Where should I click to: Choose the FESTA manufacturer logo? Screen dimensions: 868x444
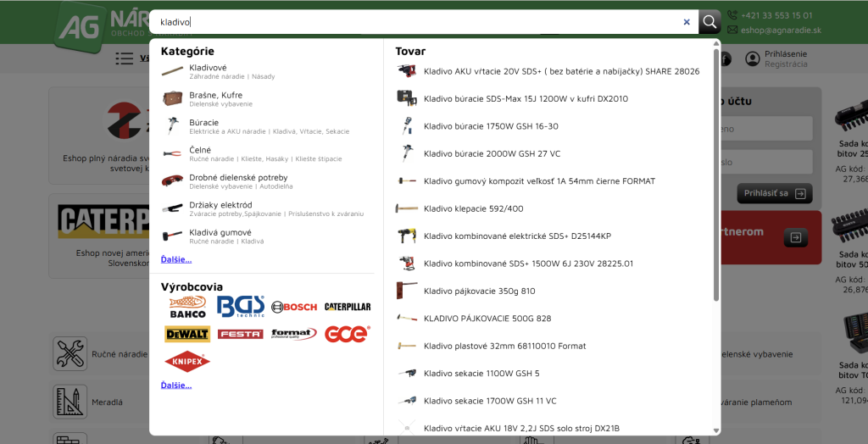tap(240, 334)
